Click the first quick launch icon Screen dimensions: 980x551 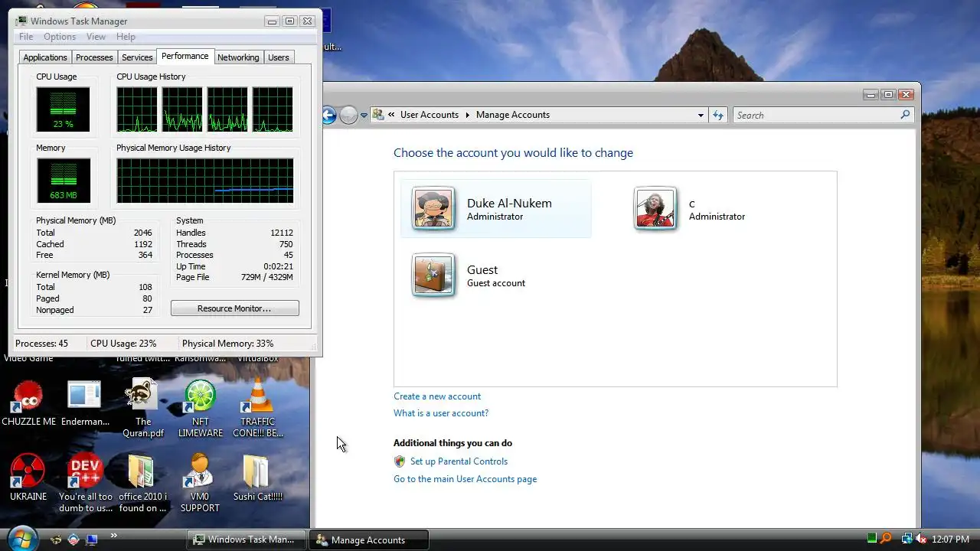[x=56, y=540]
